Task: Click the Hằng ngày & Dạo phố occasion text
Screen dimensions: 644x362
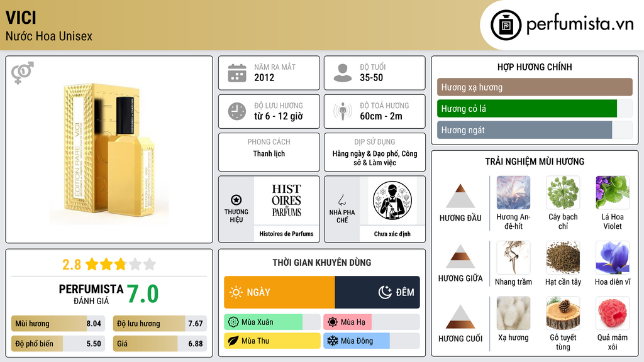Action: pyautogui.click(x=375, y=158)
